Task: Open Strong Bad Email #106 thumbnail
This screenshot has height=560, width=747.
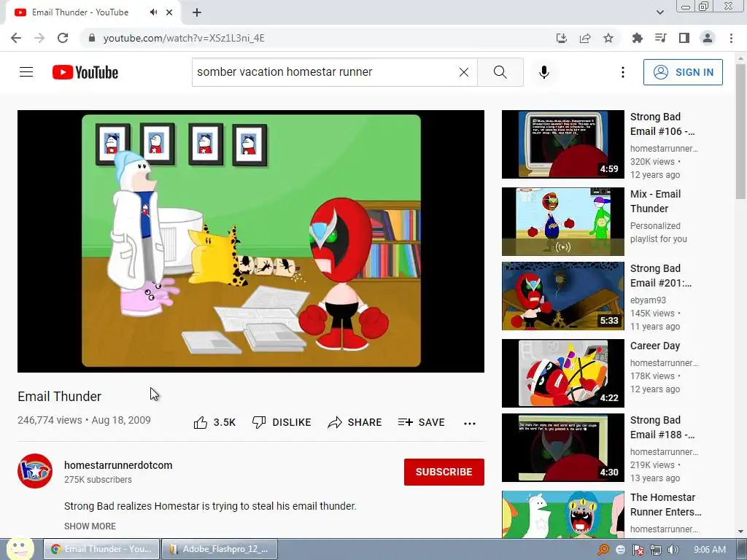Action: pos(563,144)
